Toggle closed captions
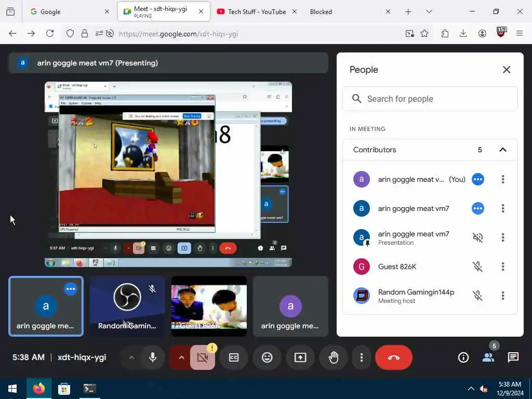The width and height of the screenshot is (532, 399). click(x=234, y=357)
